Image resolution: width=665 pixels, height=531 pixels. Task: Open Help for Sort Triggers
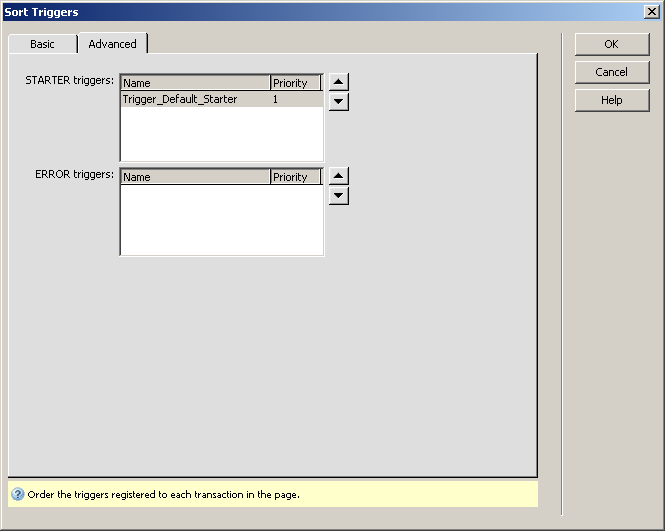pos(611,100)
